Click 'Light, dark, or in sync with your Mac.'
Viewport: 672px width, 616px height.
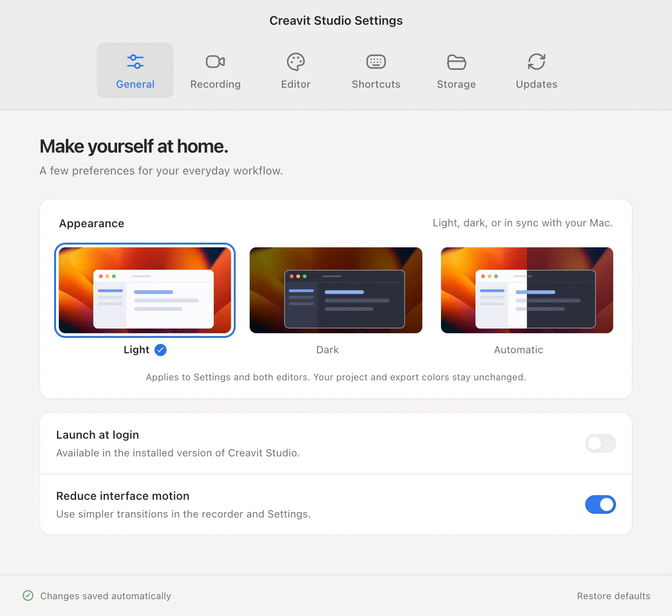tap(523, 223)
